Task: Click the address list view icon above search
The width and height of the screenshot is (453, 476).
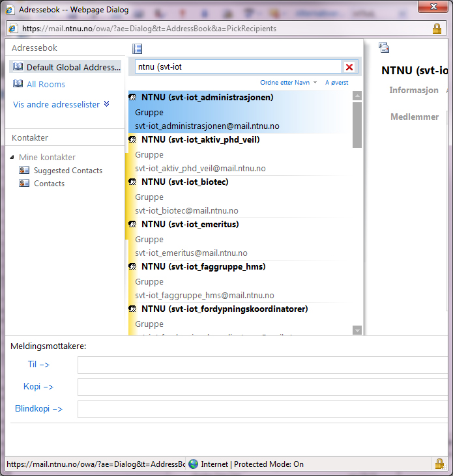Action: [137, 49]
